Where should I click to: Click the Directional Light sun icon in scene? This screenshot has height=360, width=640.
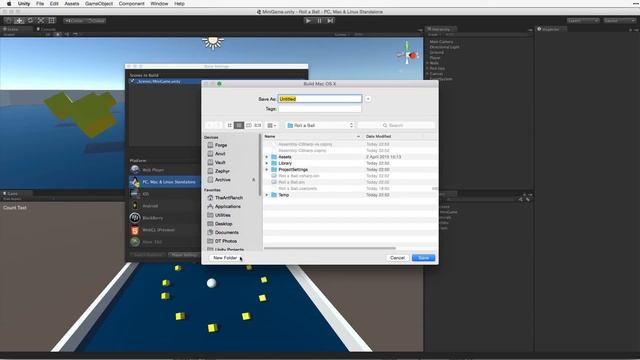213,42
